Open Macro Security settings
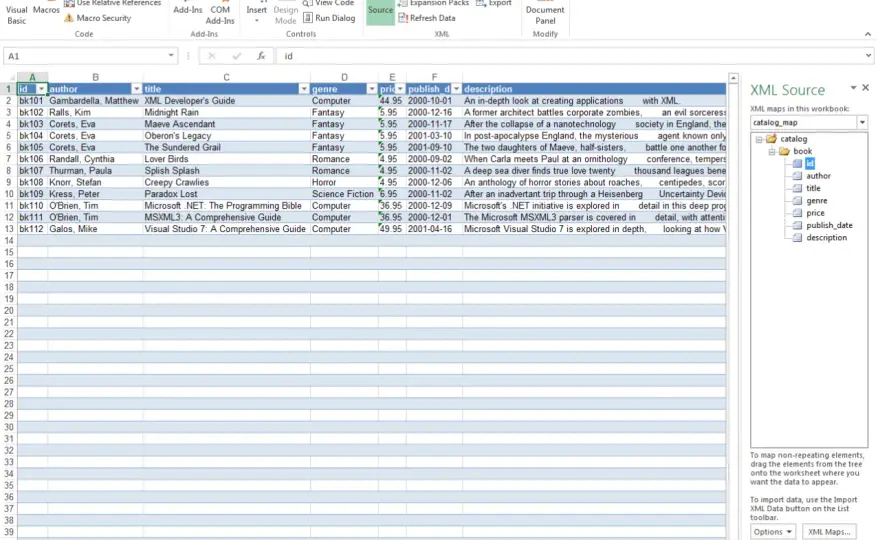Screen dimensions: 880x540 98,18
